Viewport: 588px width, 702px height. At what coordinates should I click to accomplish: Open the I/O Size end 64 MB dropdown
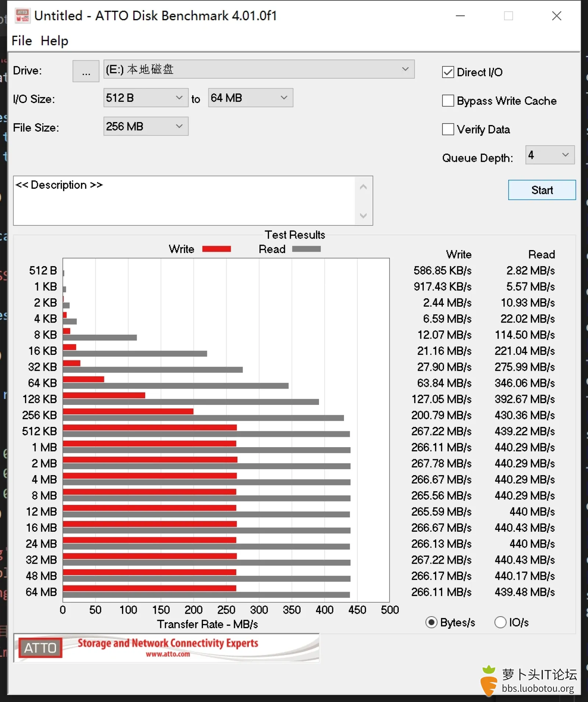tap(250, 98)
